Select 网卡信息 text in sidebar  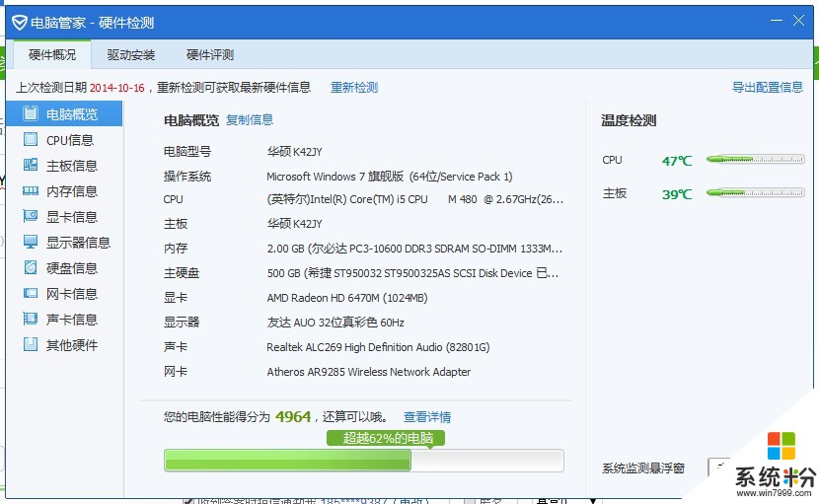click(72, 294)
